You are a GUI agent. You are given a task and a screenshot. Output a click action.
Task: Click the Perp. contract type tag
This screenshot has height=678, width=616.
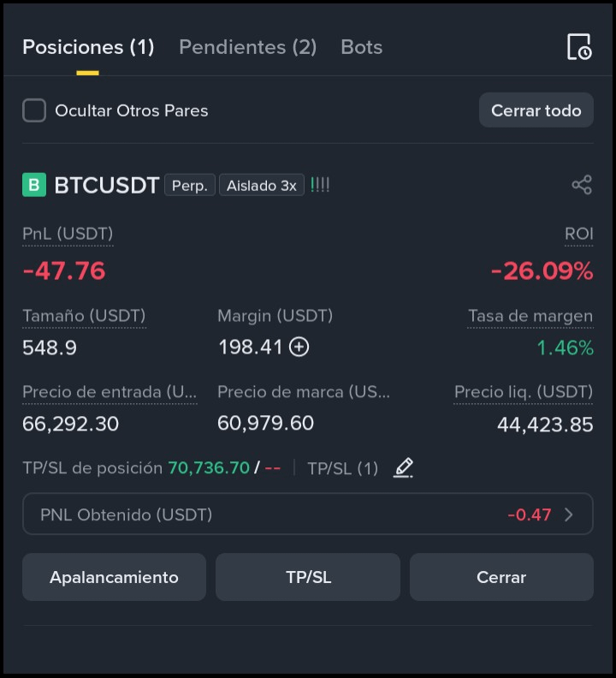[x=190, y=185]
